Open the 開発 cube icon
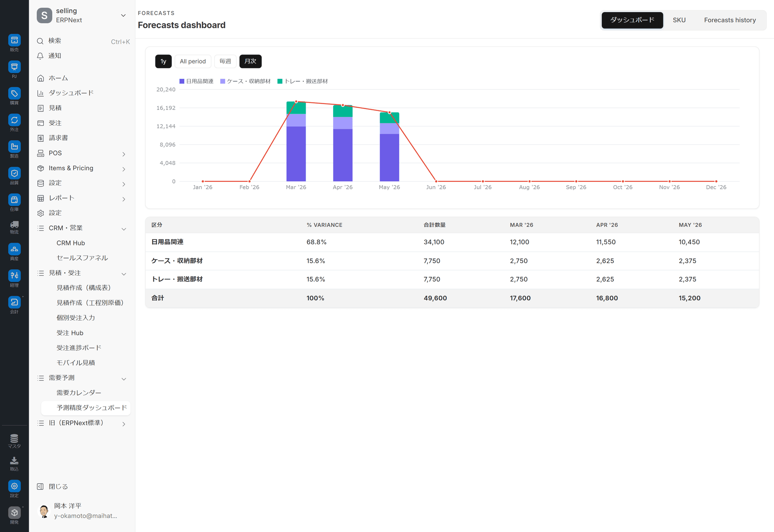 pos(14,513)
